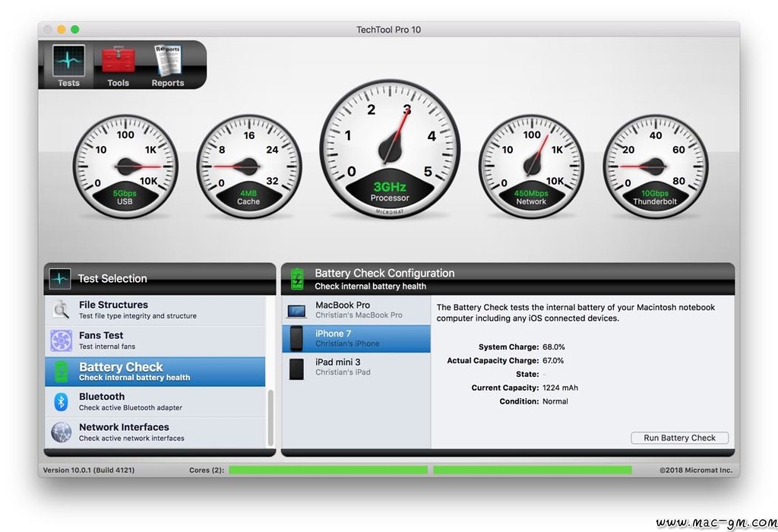Image resolution: width=778 pixels, height=532 pixels.
Task: Click the 3GHz Processor gauge
Action: pyautogui.click(x=390, y=148)
